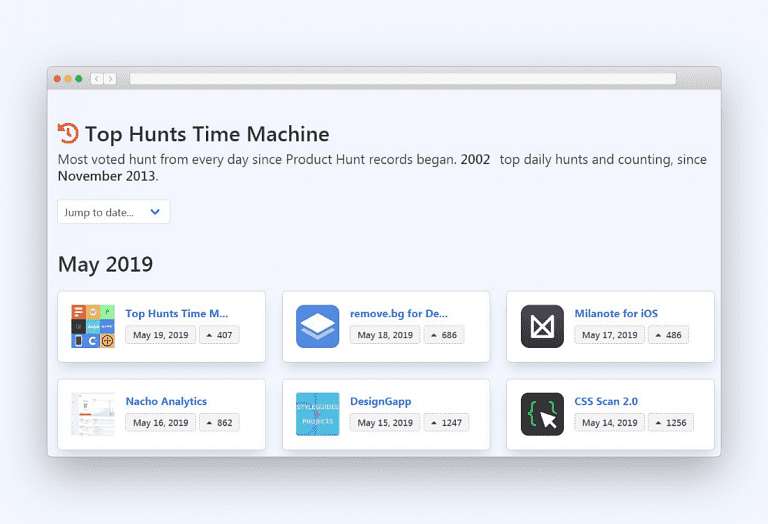Open the remove.bg for De... link
Image resolution: width=768 pixels, height=524 pixels.
[x=398, y=314]
